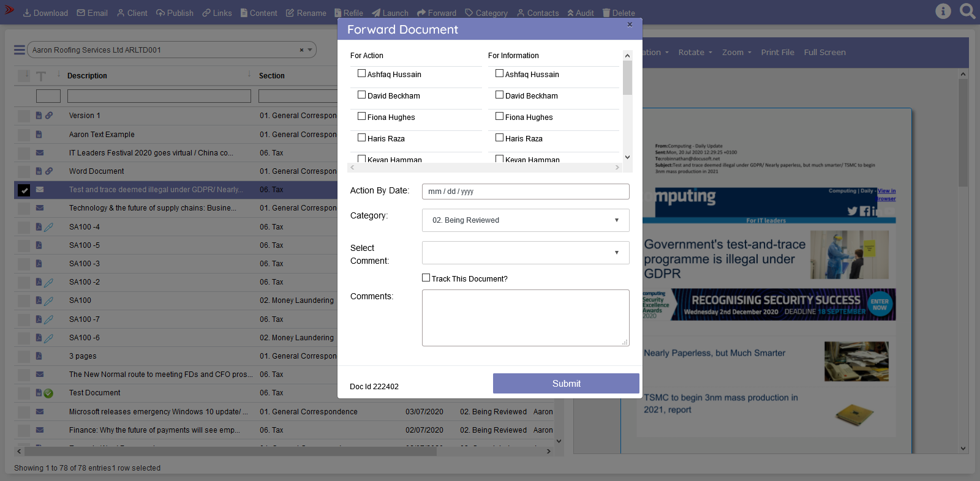Click the Forward toolbar menu item
The width and height of the screenshot is (980, 481).
437,13
